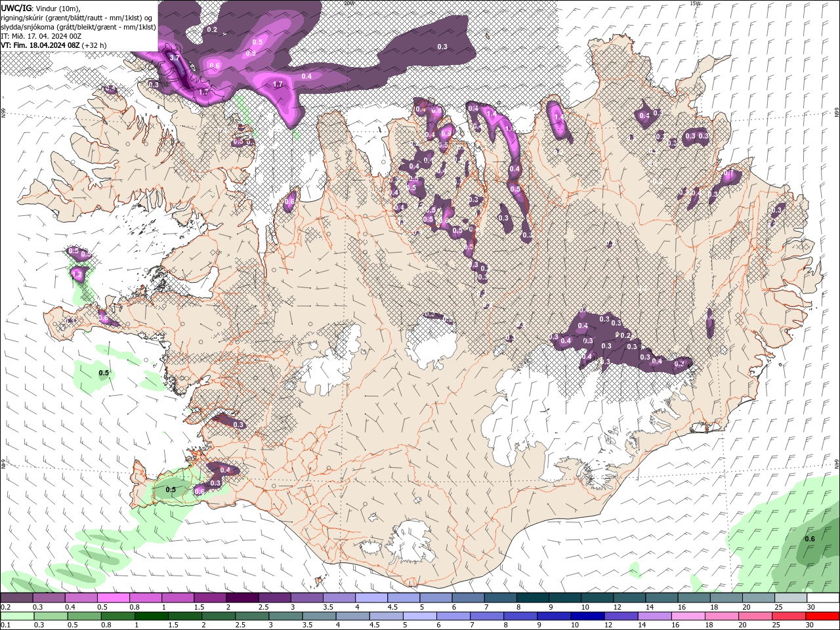Click the '30' label in the upper legend row

click(811, 607)
